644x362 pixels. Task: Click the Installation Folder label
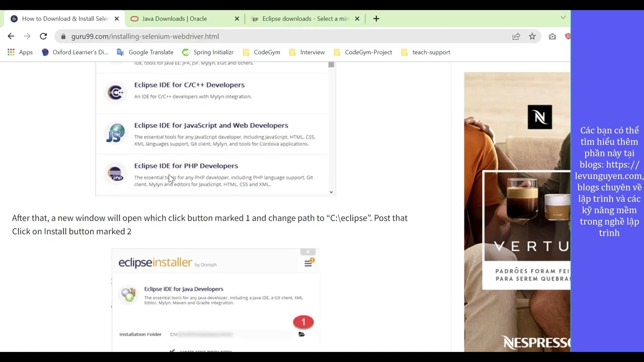coord(140,334)
